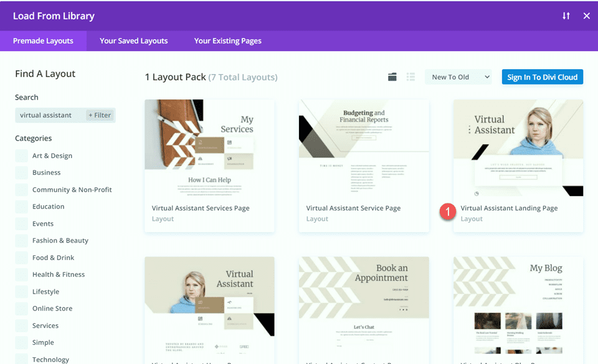Image resolution: width=598 pixels, height=364 pixels.
Task: Check the Education category
Action: coord(21,207)
